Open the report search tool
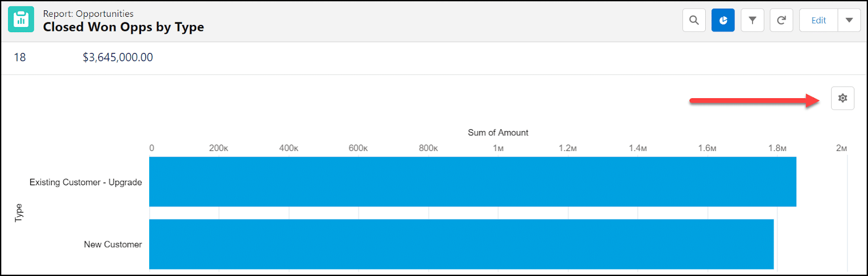The width and height of the screenshot is (868, 276). tap(694, 20)
